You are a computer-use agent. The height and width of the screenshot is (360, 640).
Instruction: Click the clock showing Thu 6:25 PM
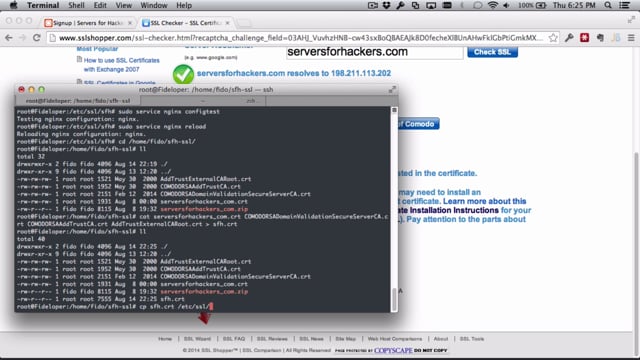pyautogui.click(x=574, y=5)
